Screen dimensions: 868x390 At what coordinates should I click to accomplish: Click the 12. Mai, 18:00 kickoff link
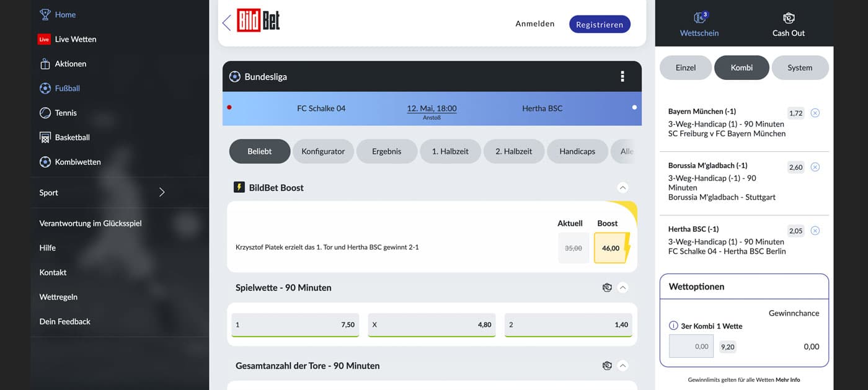pos(432,108)
